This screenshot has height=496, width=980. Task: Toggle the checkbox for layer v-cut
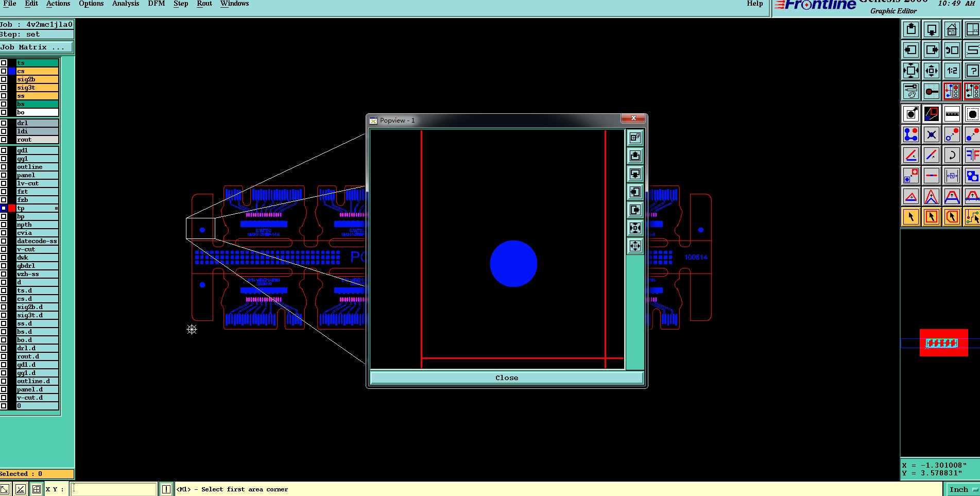click(4, 249)
